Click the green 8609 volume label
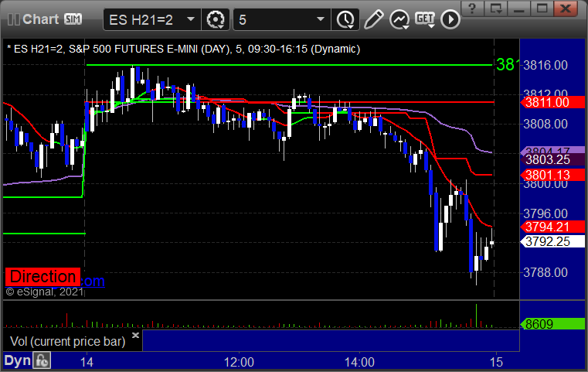 (x=552, y=324)
